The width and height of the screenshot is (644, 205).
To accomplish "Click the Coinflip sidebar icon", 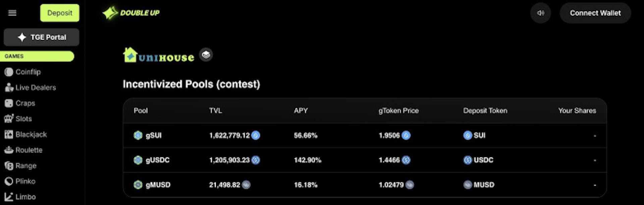I will coord(9,72).
